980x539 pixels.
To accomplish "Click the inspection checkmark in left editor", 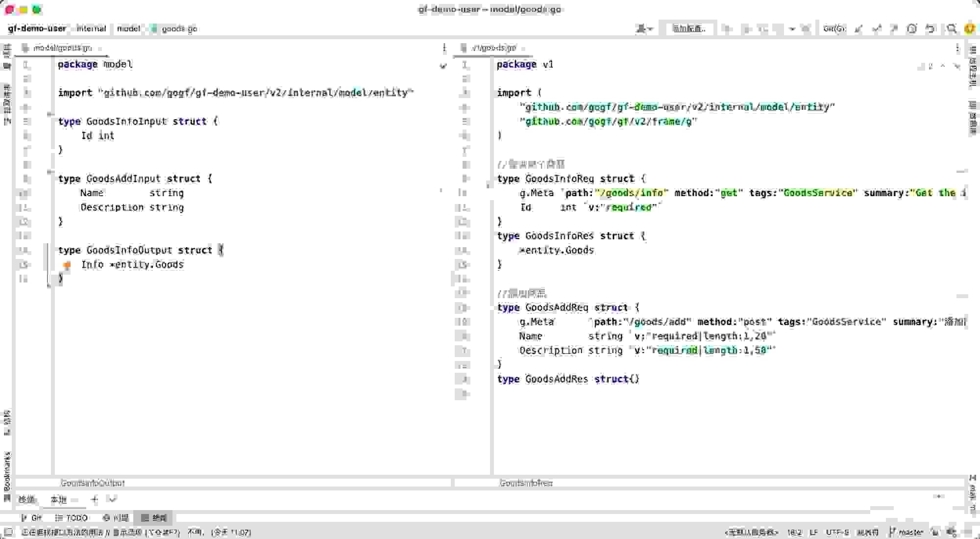I will (x=443, y=65).
